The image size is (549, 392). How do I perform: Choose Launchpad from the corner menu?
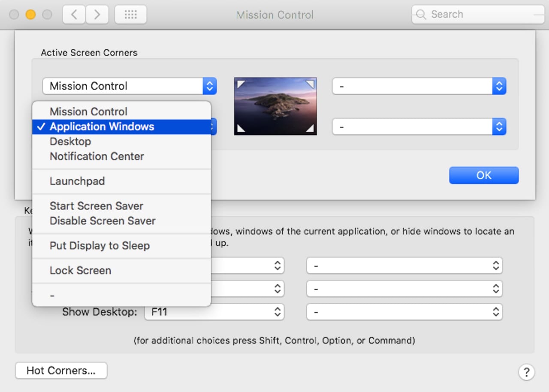tap(77, 181)
